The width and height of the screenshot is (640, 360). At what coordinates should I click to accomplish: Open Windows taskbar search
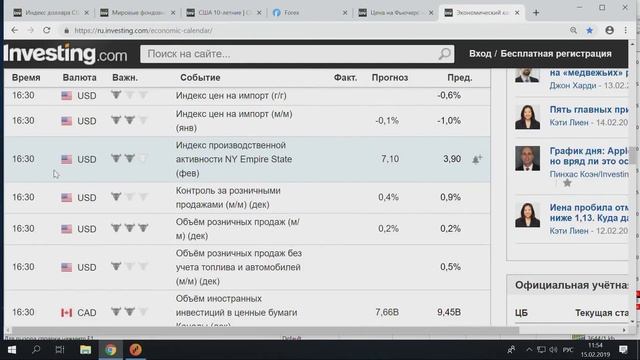[36, 349]
